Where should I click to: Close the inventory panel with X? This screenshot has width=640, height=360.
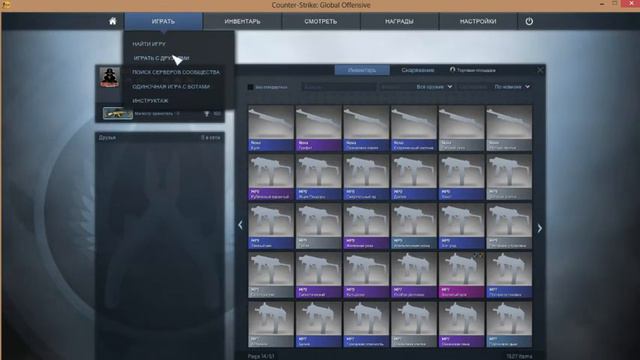(x=540, y=70)
